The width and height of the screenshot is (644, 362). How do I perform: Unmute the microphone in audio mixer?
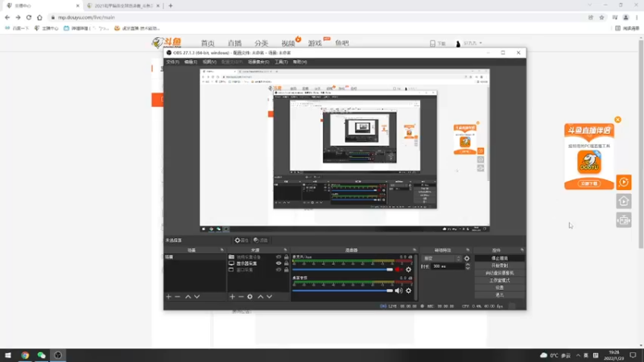point(398,269)
